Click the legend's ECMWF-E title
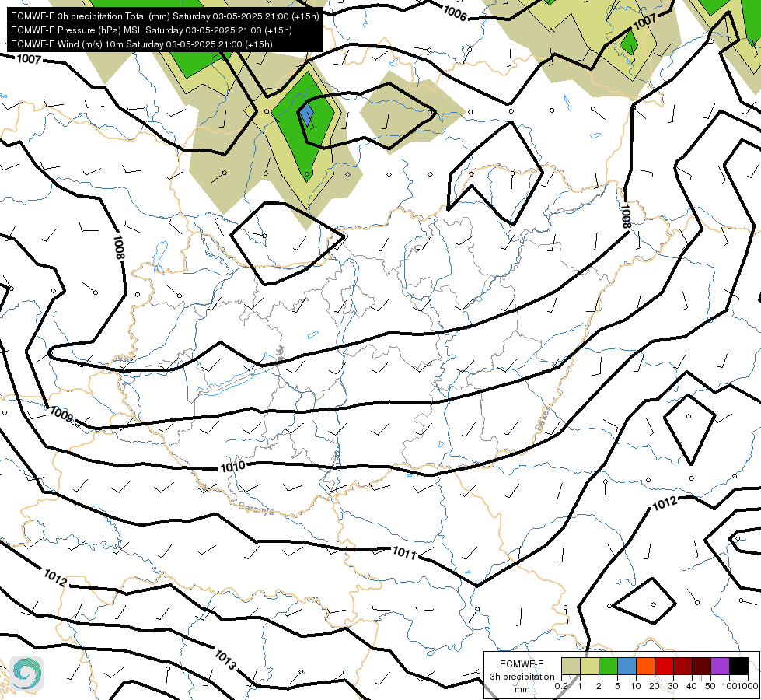This screenshot has height=700, width=761. (x=522, y=664)
